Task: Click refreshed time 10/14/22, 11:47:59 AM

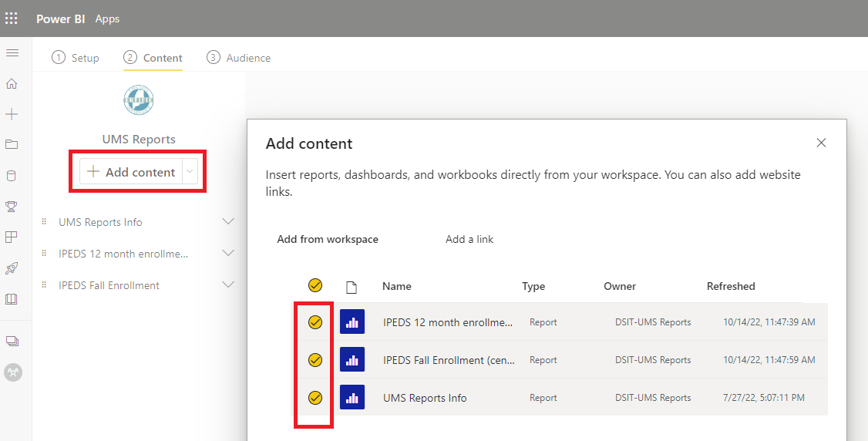Action: pyautogui.click(x=769, y=359)
